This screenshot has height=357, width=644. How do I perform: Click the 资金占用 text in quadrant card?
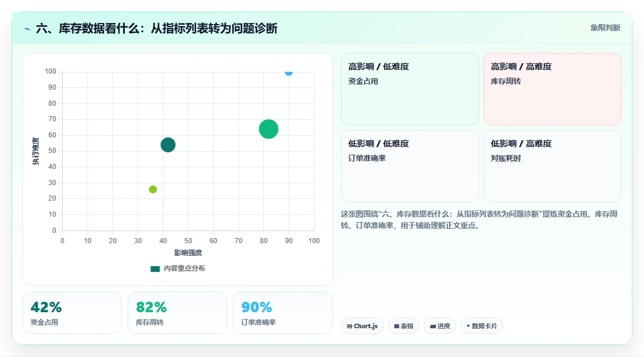(x=363, y=81)
